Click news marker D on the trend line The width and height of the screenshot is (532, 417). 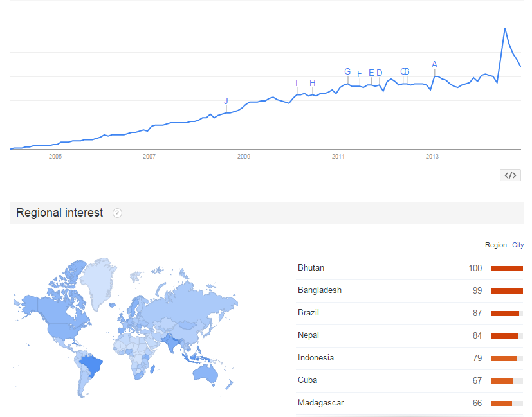[x=380, y=73]
